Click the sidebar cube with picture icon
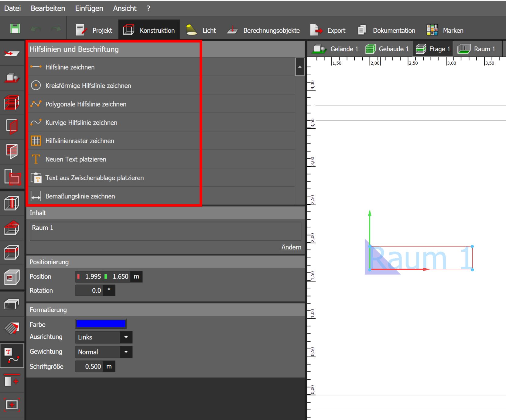 click(12, 277)
